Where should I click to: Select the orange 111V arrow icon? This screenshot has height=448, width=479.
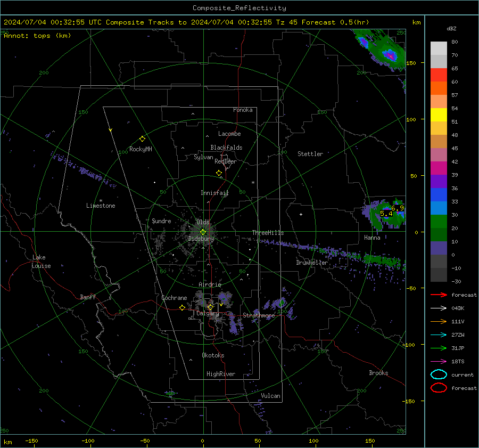[439, 321]
